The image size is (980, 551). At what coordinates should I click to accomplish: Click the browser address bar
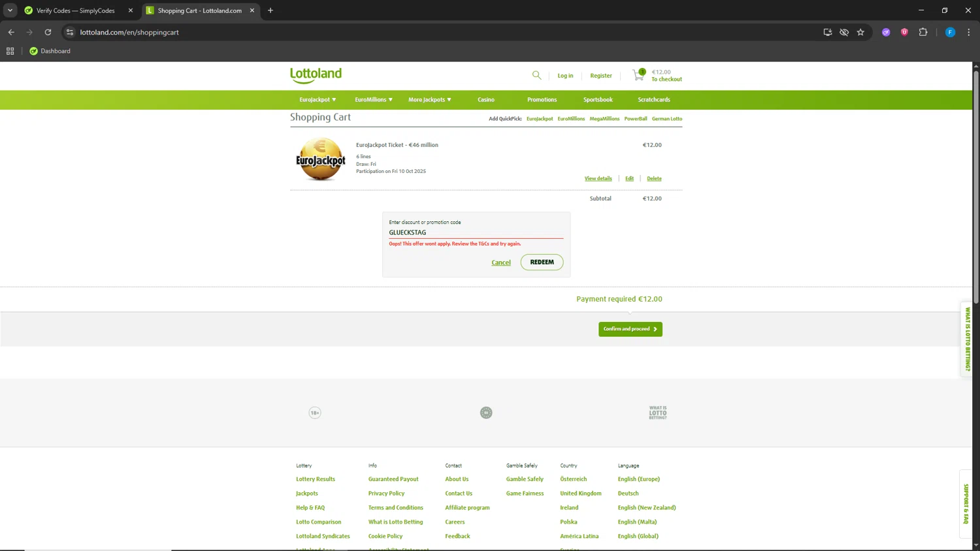click(x=444, y=32)
